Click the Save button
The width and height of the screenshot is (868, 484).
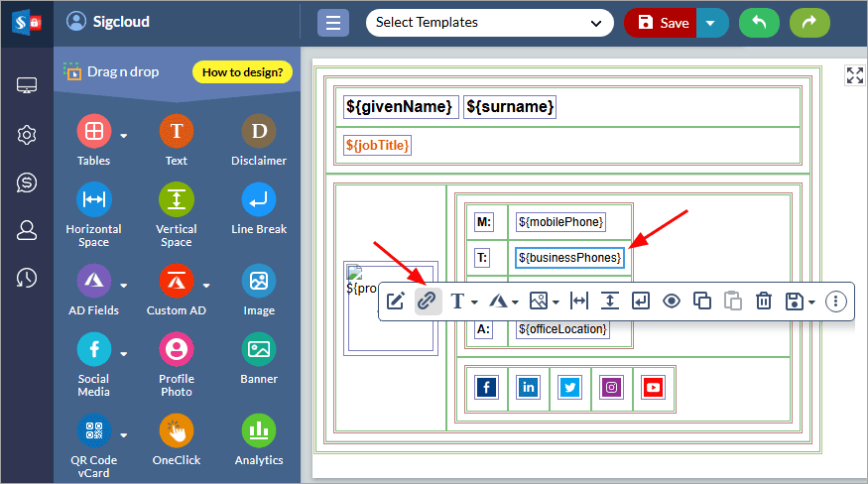coord(662,23)
